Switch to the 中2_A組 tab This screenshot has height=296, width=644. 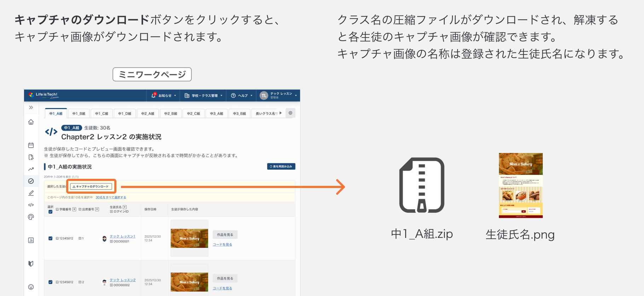pyautogui.click(x=148, y=113)
